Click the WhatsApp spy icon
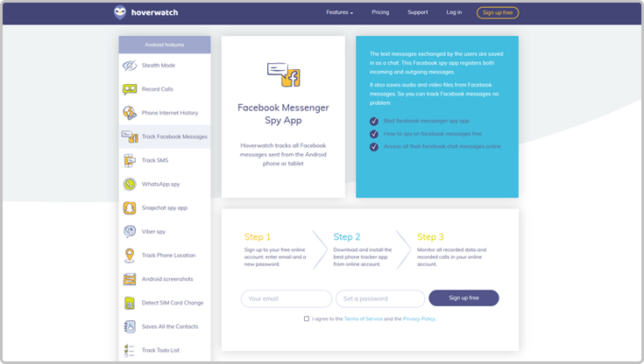The height and width of the screenshot is (364, 644). 129,185
